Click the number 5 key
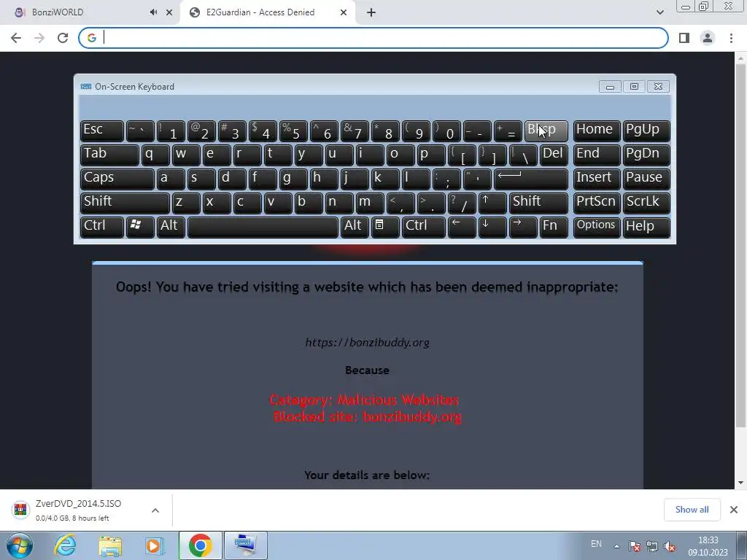 pyautogui.click(x=293, y=131)
